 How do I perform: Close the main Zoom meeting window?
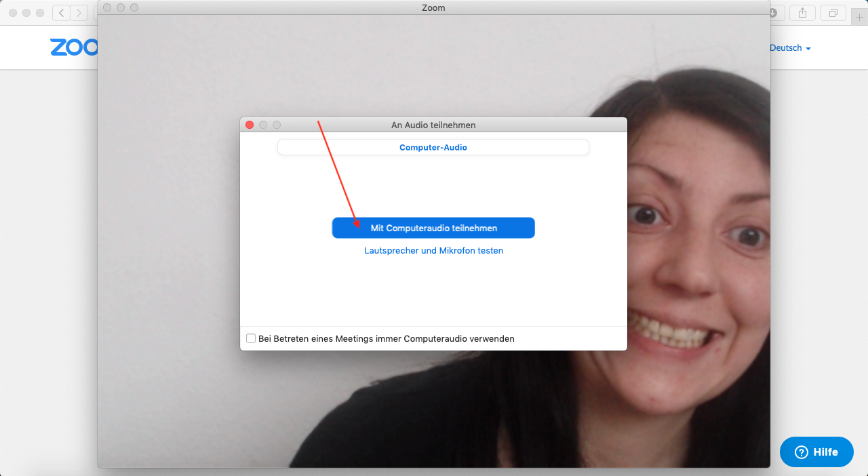tap(107, 7)
